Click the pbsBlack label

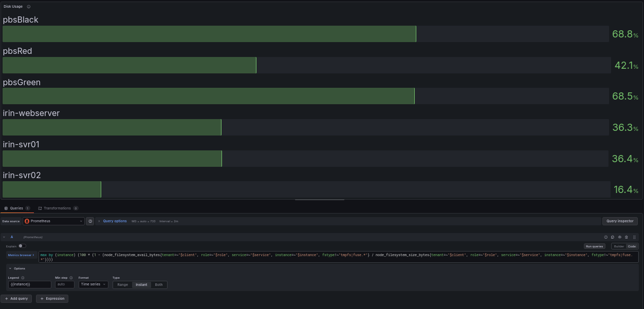point(21,20)
